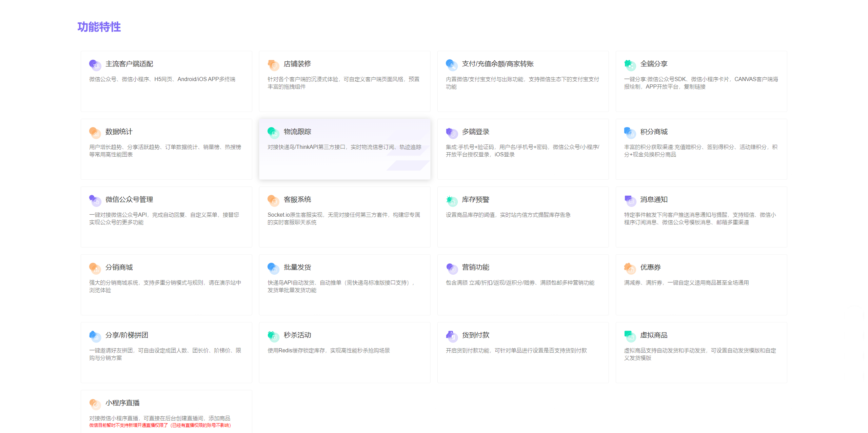Click description starting 满减券、满折券
This screenshot has width=868, height=433.
[686, 282]
